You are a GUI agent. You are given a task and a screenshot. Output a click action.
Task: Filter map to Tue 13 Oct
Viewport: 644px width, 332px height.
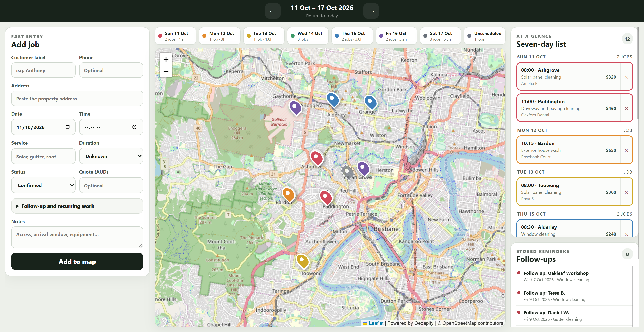pyautogui.click(x=264, y=36)
